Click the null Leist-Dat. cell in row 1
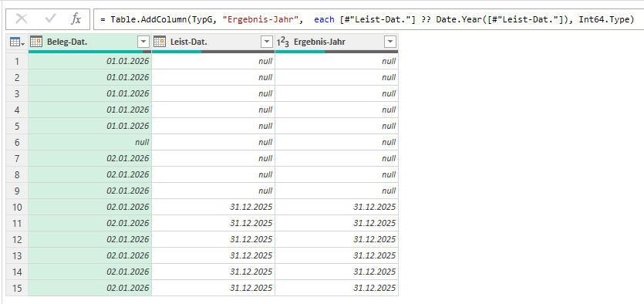 (213, 61)
